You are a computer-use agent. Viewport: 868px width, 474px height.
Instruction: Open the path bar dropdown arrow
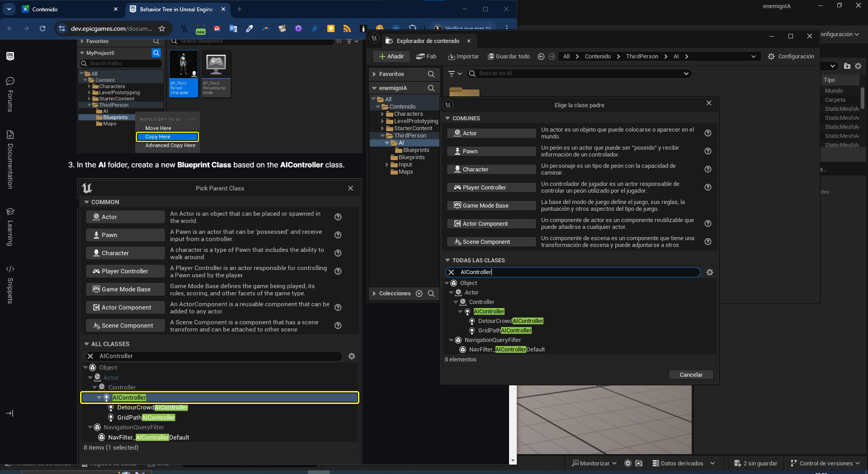click(753, 57)
